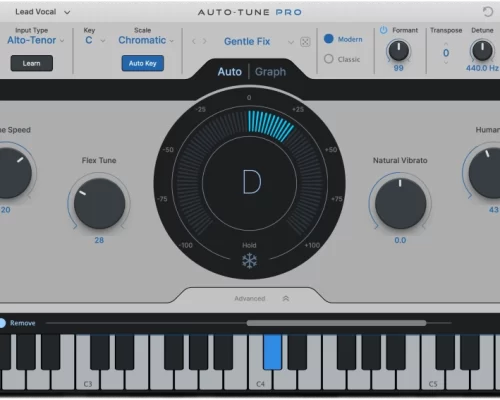Switch to the Auto tab
The height and width of the screenshot is (400, 500).
coord(230,72)
